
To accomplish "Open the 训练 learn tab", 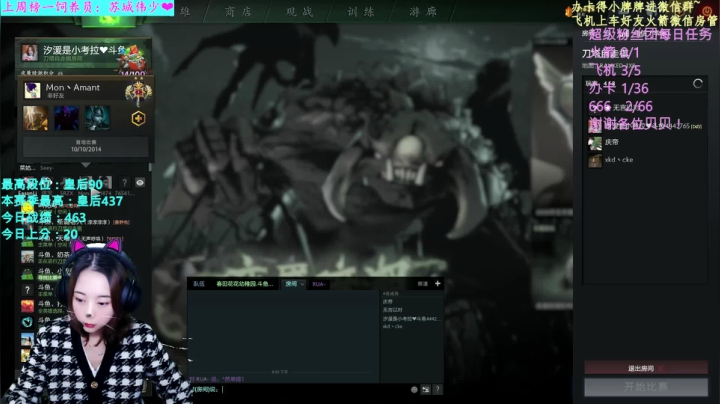I will tap(360, 12).
